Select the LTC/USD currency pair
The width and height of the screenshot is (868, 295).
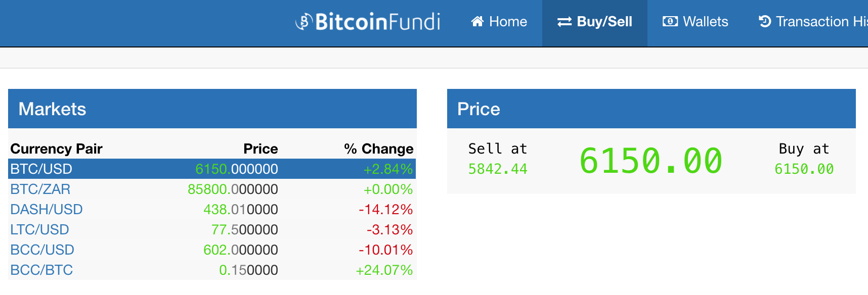click(x=39, y=229)
